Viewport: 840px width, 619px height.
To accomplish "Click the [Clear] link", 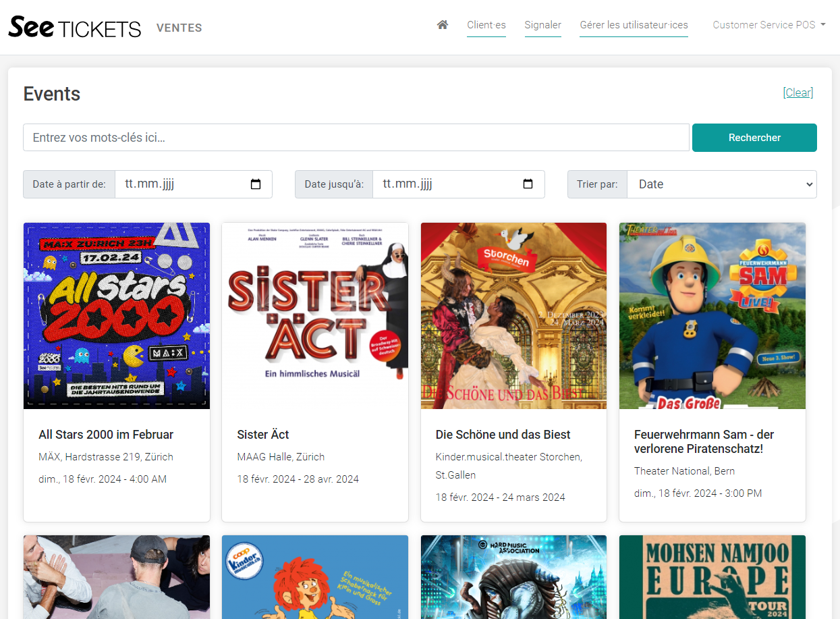I will click(x=797, y=92).
